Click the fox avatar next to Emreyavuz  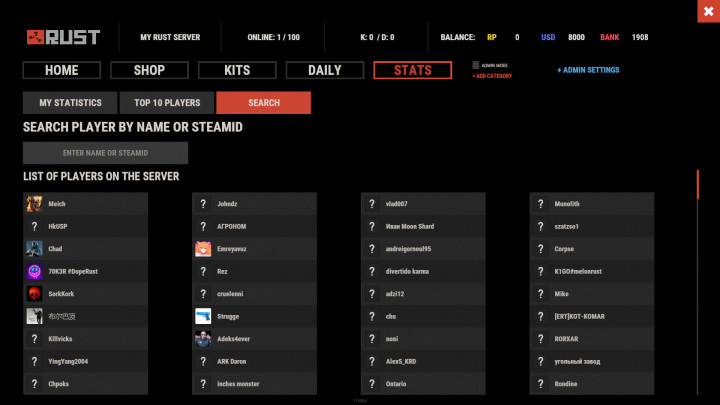(203, 248)
